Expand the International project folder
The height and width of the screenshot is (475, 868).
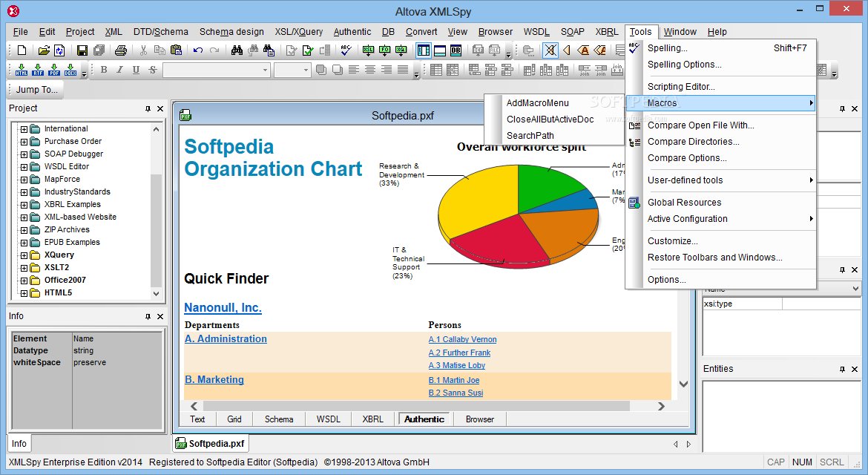(x=24, y=129)
